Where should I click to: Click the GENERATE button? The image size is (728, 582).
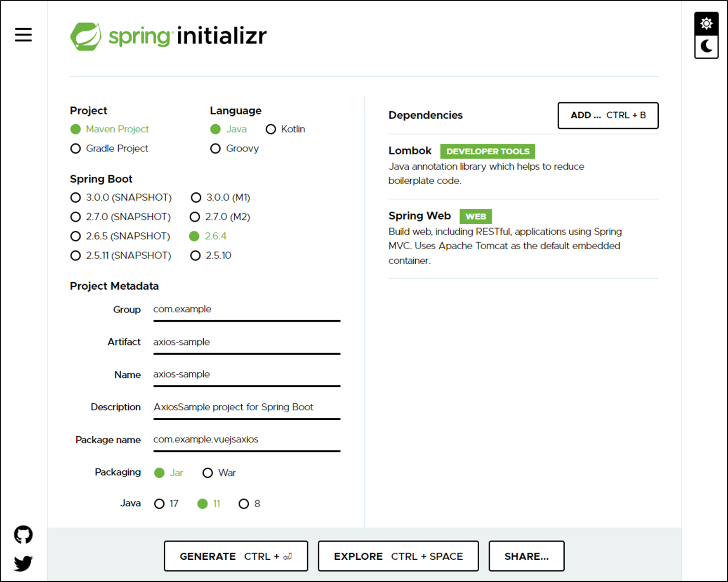coord(236,556)
